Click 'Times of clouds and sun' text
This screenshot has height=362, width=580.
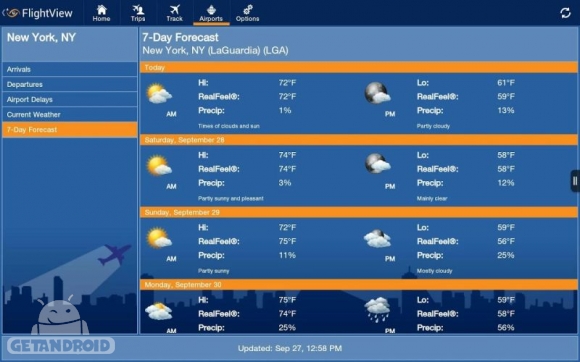pyautogui.click(x=229, y=126)
